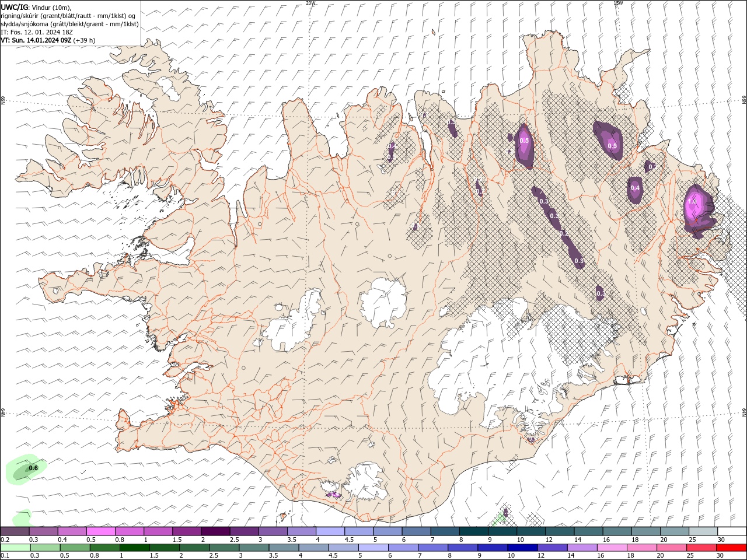Image resolution: width=747 pixels, height=560 pixels.
Task: Click the '15W' longitude label
Action: coord(618,3)
